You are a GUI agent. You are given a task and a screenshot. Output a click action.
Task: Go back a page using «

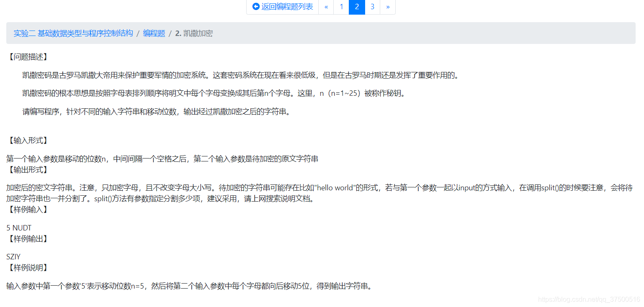click(326, 7)
